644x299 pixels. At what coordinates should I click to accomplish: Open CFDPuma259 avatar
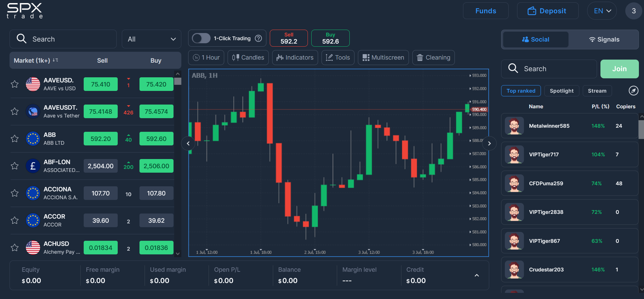point(514,184)
